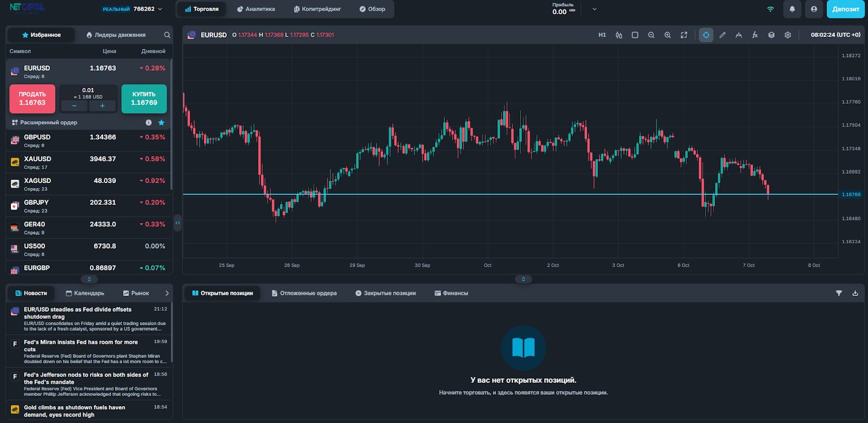Zoom in the EURUSD chart

pyautogui.click(x=667, y=35)
